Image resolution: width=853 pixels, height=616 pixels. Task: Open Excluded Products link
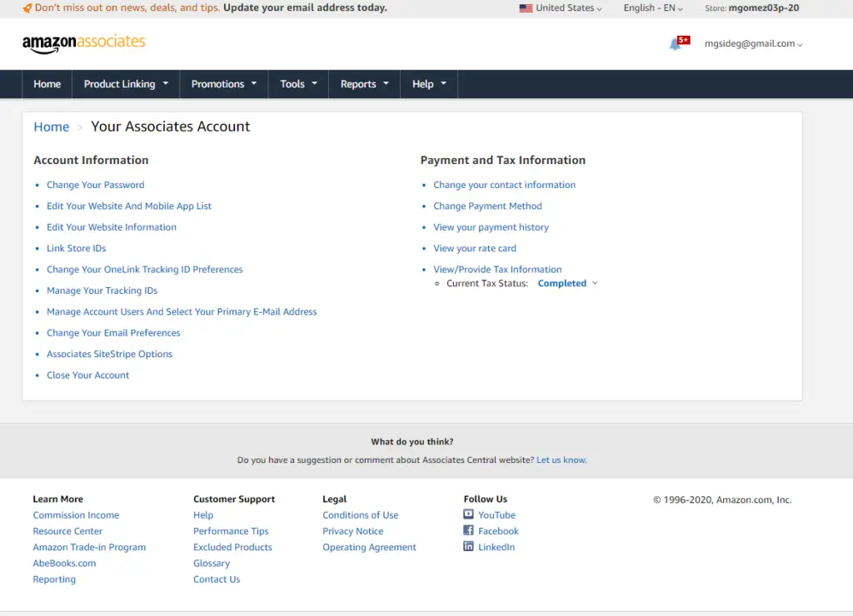click(x=233, y=548)
